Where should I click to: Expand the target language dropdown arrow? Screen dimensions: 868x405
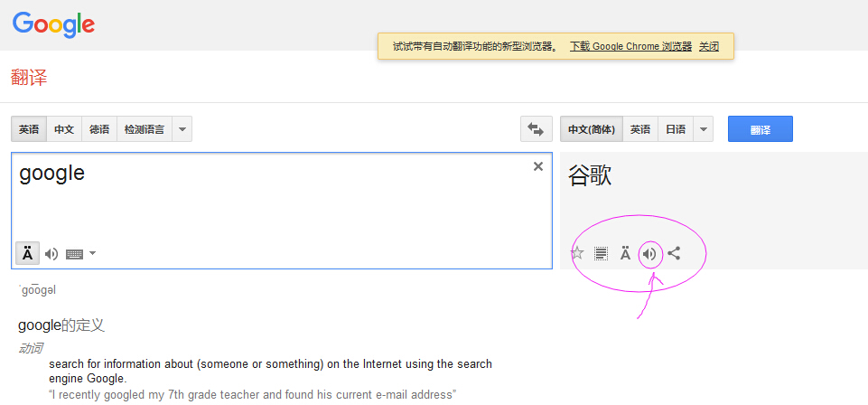pyautogui.click(x=704, y=129)
